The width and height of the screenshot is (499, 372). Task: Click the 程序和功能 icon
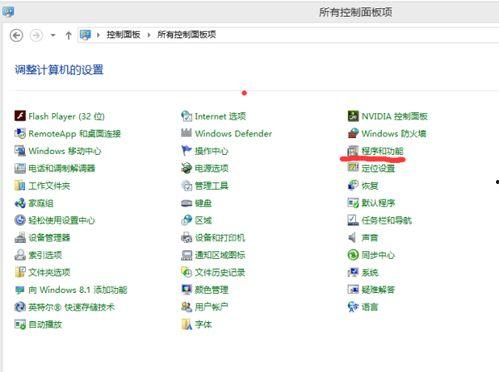[353, 151]
